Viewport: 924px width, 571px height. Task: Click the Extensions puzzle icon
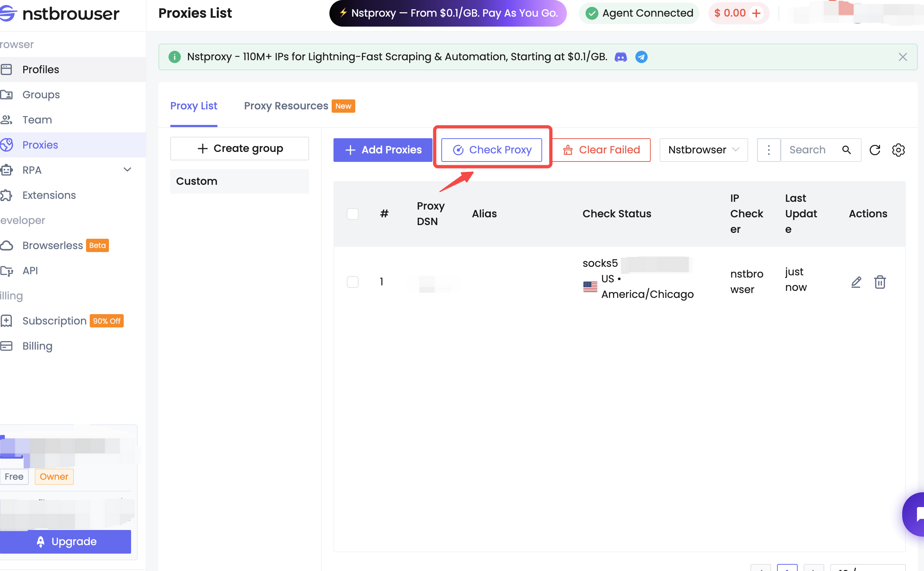(6, 195)
